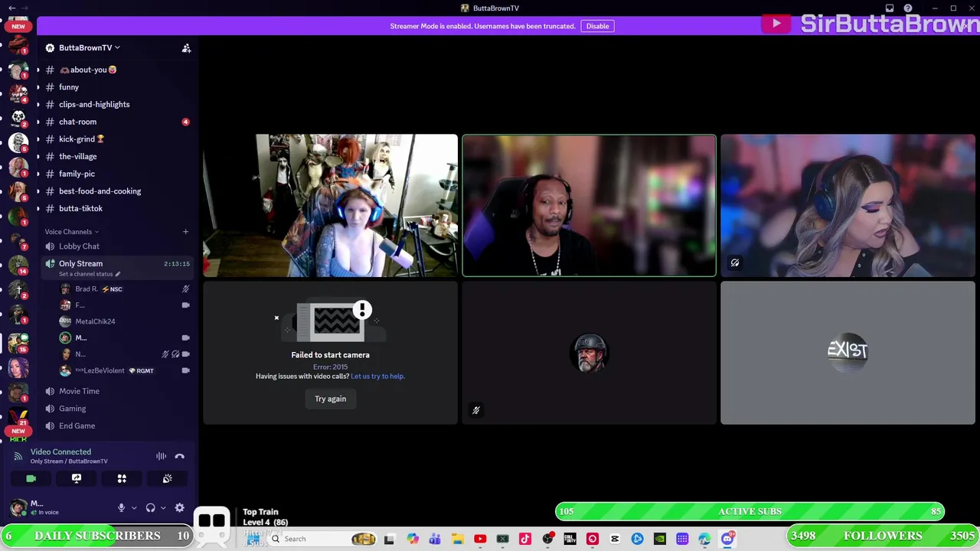Open YouTube from the Windows taskbar
The height and width of the screenshot is (551, 980).
pyautogui.click(x=480, y=539)
